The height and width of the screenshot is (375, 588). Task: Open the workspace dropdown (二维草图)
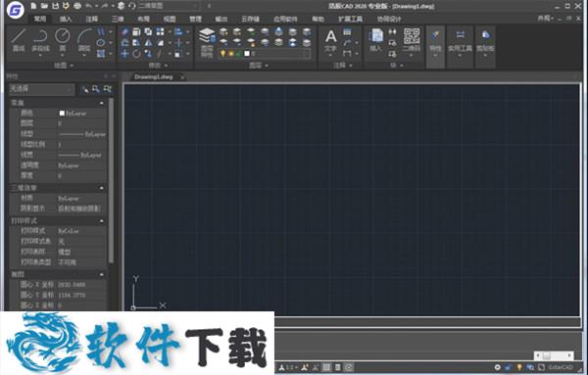pos(169,6)
